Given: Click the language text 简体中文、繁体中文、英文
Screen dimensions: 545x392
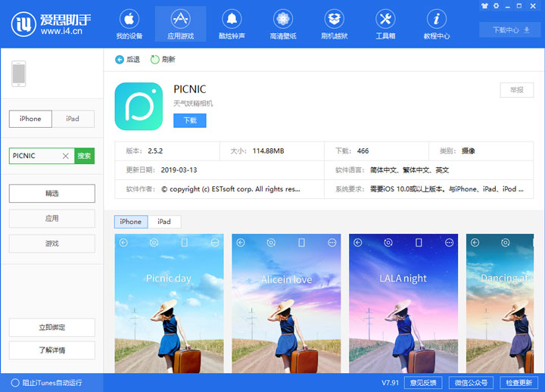Looking at the screenshot, I should pyautogui.click(x=410, y=170).
